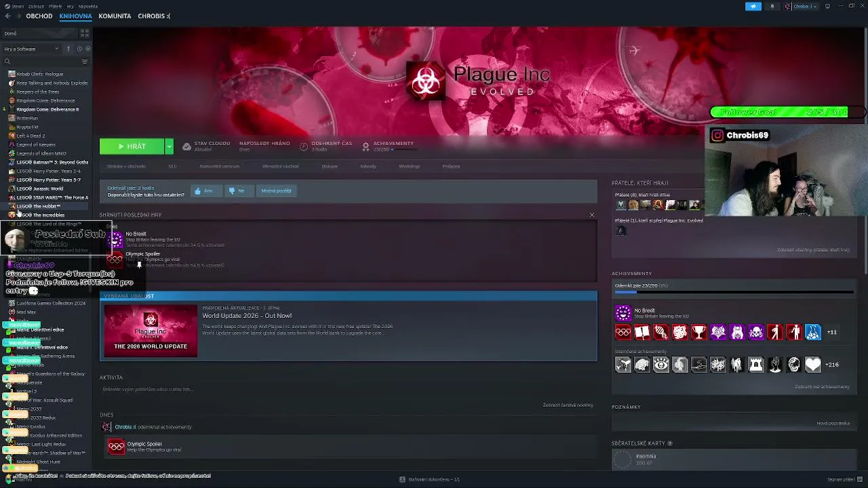Open the locked brain achievement
Image resolution: width=868 pixels, height=488 pixels.
(642, 365)
